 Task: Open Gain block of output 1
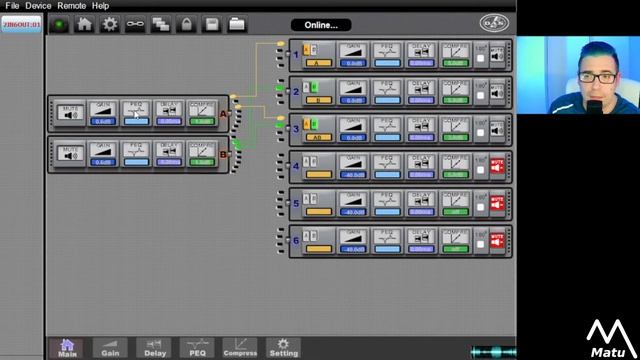353,55
